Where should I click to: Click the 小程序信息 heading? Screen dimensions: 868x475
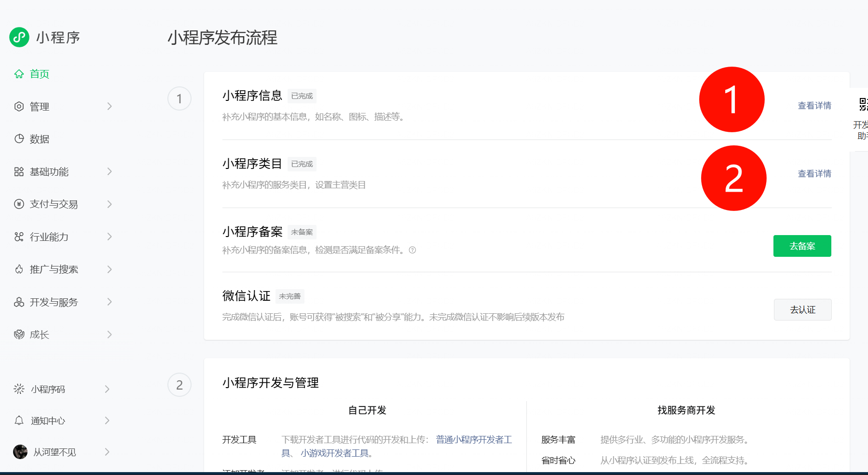click(252, 96)
